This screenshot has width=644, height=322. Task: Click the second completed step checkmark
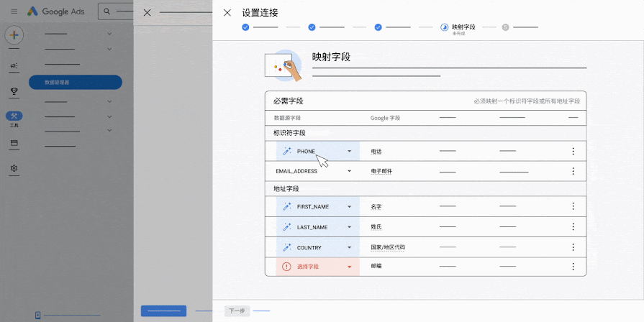[312, 27]
